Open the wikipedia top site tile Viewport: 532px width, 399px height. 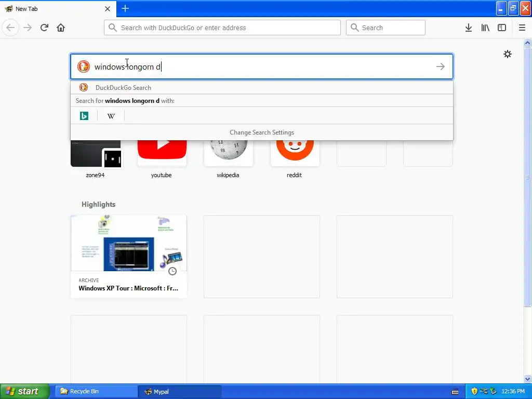point(229,159)
